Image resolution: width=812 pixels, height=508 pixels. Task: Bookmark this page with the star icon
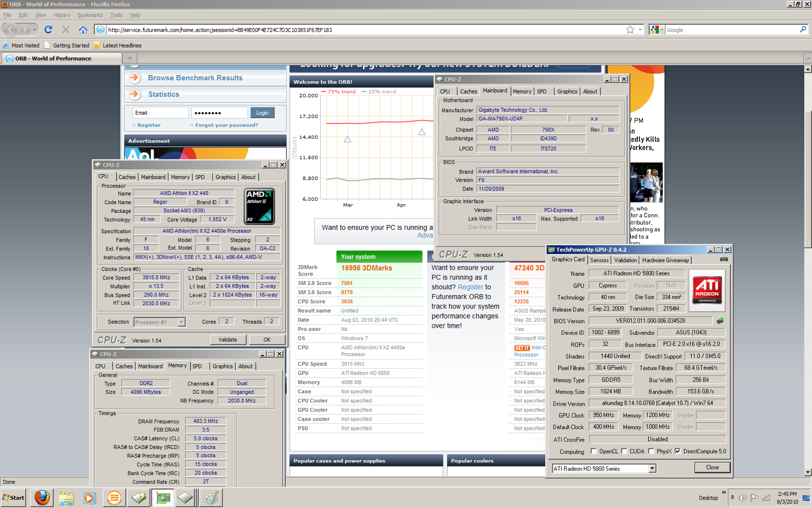point(630,29)
